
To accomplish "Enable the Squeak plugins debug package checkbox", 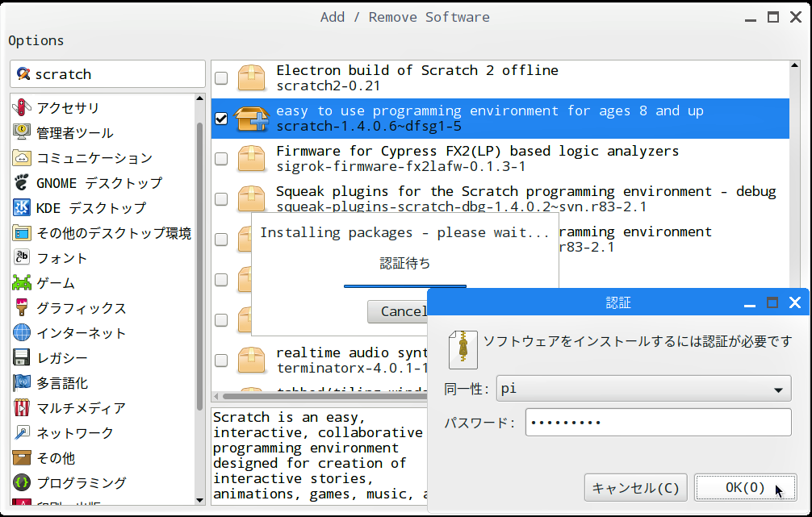I will pyautogui.click(x=221, y=198).
